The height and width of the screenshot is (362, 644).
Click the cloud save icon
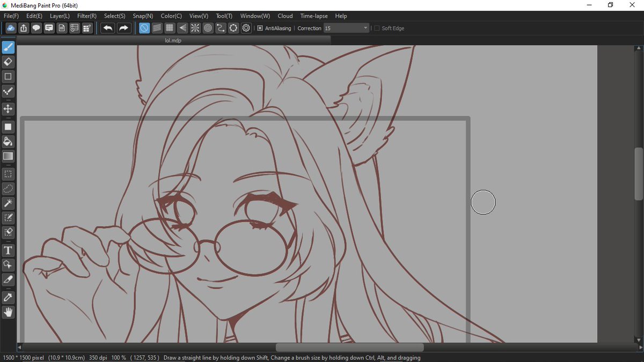[11, 28]
